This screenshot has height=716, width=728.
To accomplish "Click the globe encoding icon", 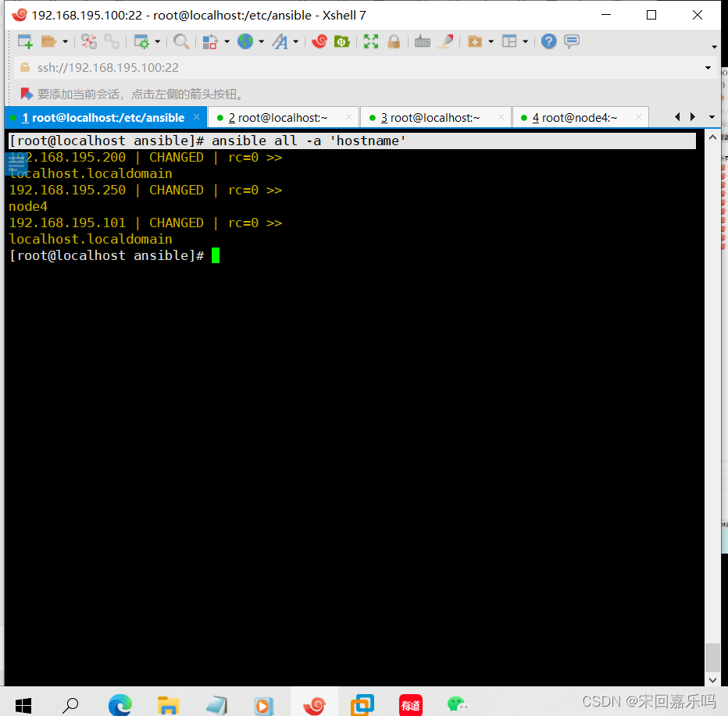I will (245, 41).
